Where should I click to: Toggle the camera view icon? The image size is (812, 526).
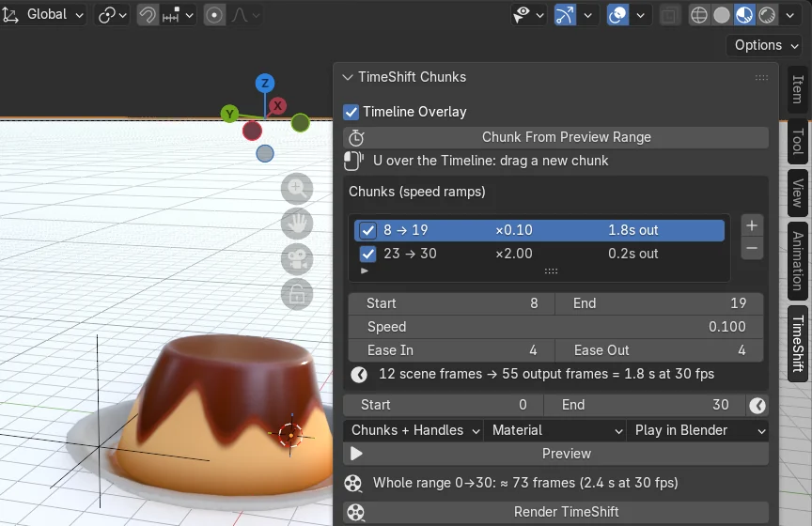(297, 259)
